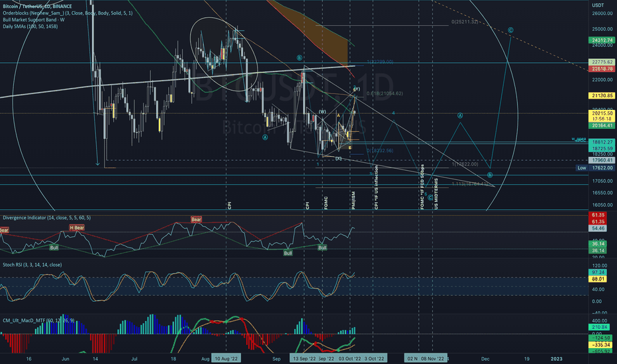Click the Bitcoin / TetherUS symbol title
Screen dimensions: 617x364
click(37, 7)
